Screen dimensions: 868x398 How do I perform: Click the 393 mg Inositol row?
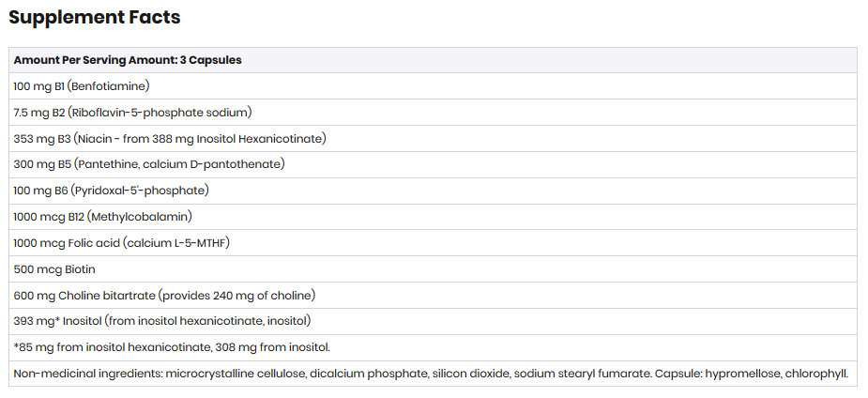click(161, 321)
